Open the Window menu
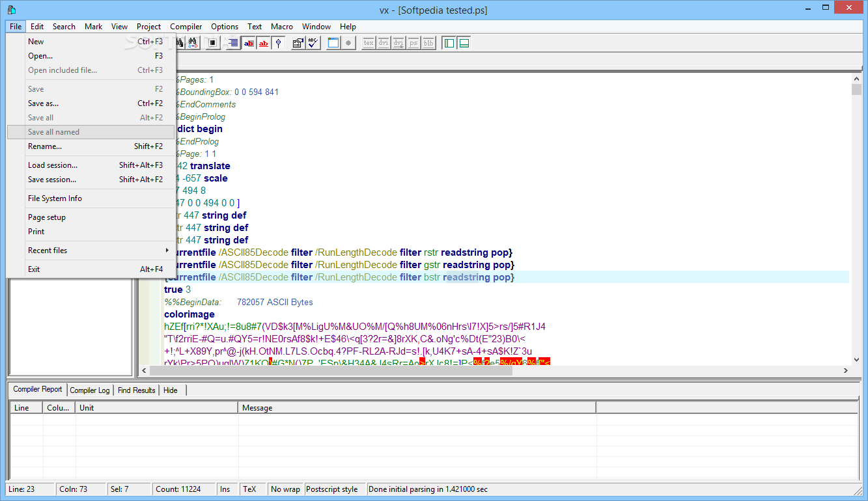The width and height of the screenshot is (868, 501). click(x=316, y=27)
